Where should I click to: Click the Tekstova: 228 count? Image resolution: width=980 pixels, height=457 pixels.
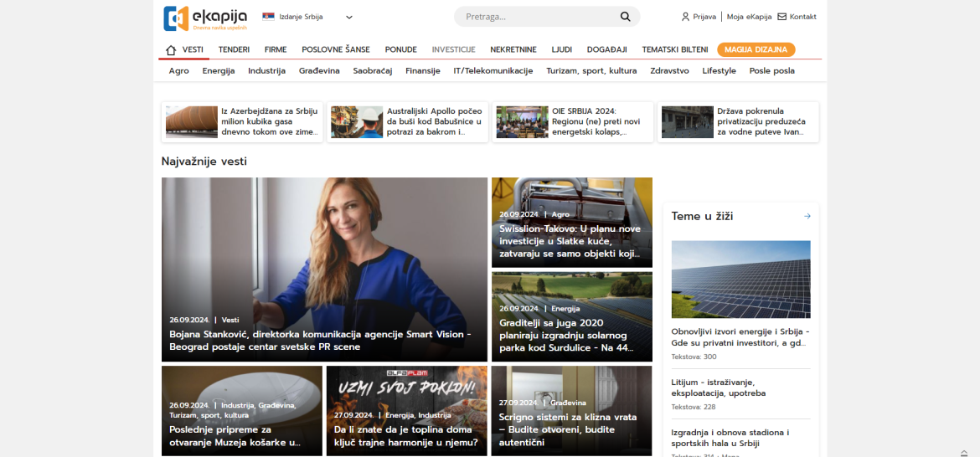[694, 407]
